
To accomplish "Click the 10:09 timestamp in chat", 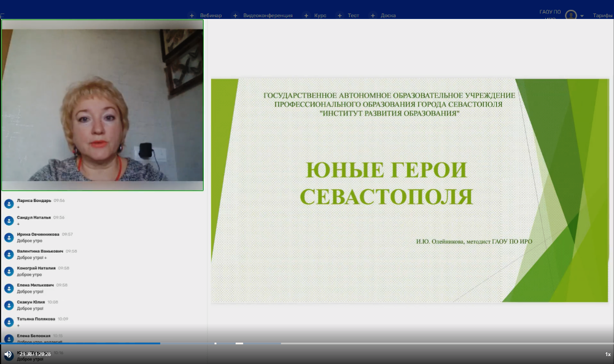I will click(63, 319).
